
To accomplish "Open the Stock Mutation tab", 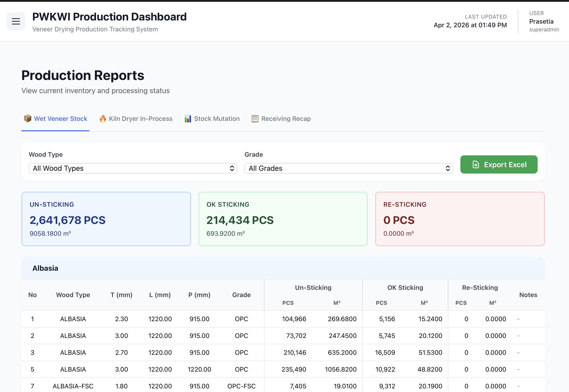I will (x=217, y=119).
